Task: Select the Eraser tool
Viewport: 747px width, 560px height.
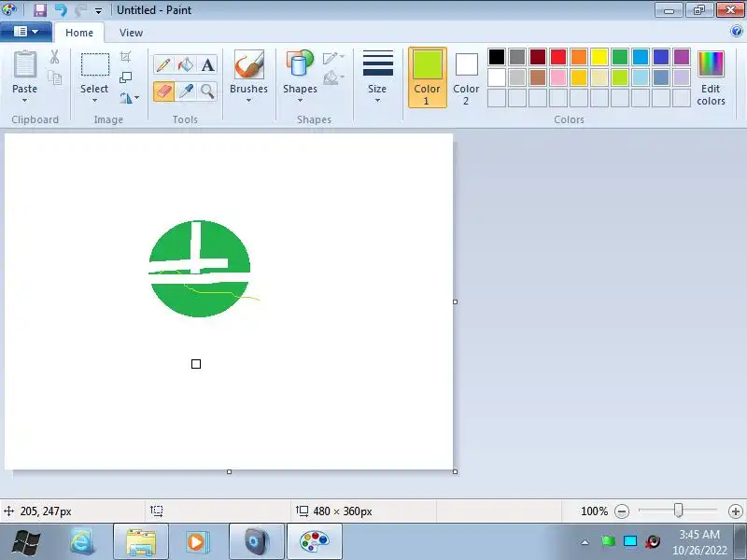Action: (163, 91)
